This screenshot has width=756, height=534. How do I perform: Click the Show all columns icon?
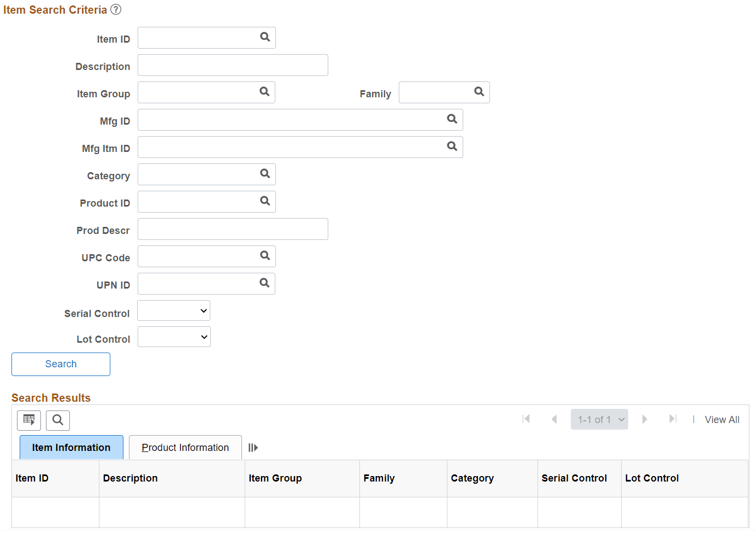tap(253, 448)
